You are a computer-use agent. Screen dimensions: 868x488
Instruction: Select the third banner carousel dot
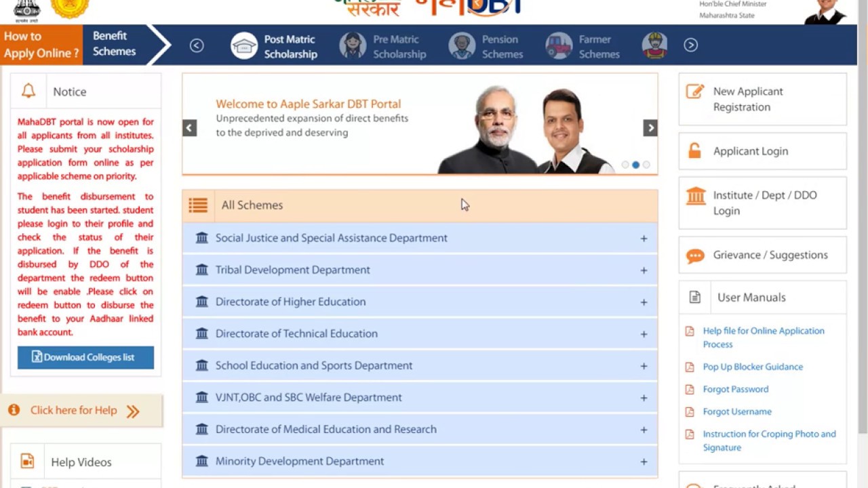tap(646, 165)
